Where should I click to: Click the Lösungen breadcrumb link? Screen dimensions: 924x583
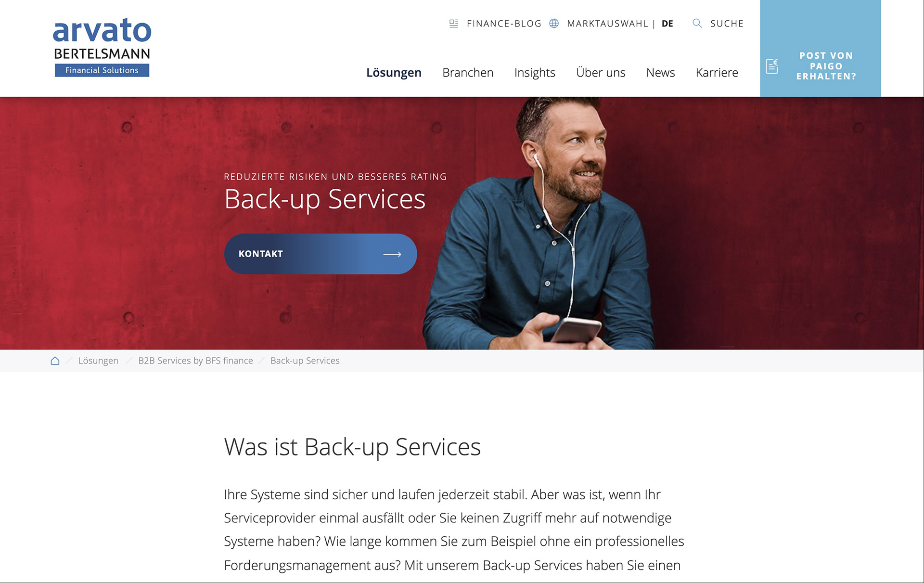[x=98, y=361]
